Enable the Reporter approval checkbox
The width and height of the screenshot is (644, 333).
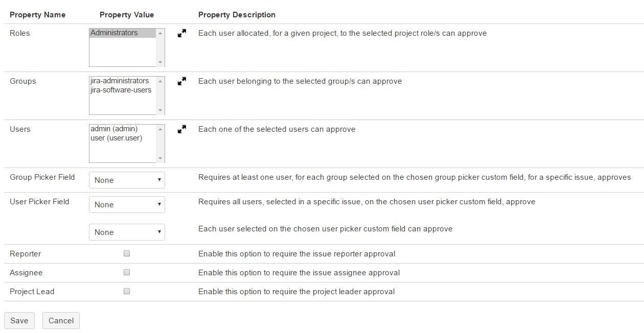click(x=127, y=253)
